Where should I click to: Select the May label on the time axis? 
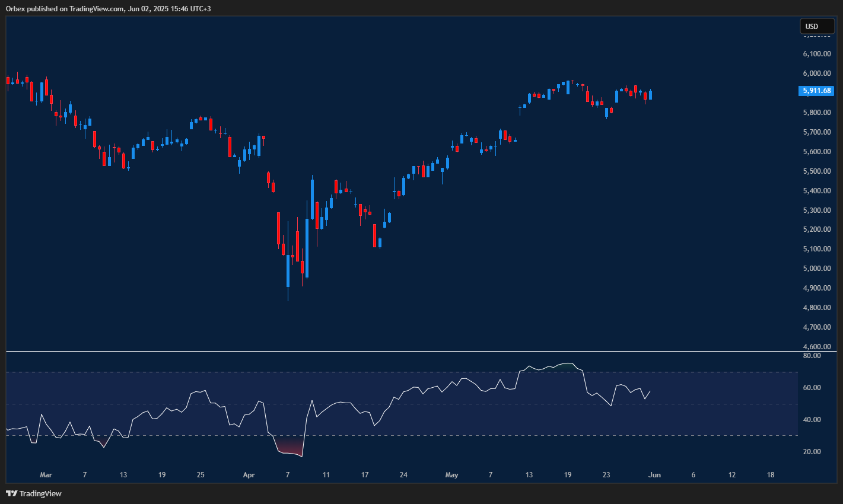pyautogui.click(x=451, y=475)
